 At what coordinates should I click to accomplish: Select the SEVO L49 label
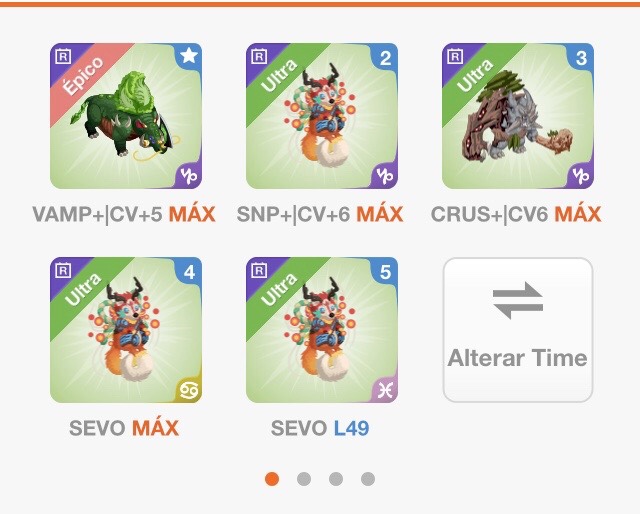point(320,428)
